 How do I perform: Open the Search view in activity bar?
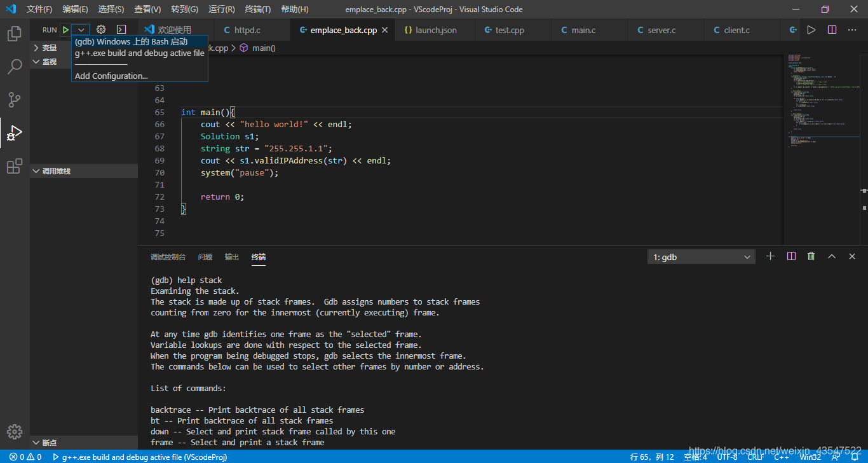point(14,67)
